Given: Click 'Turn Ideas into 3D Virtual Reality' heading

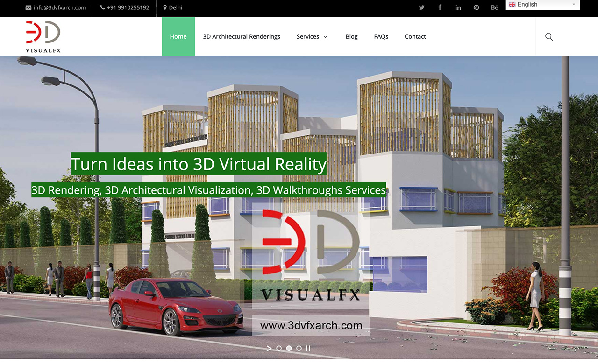Looking at the screenshot, I should point(199,164).
